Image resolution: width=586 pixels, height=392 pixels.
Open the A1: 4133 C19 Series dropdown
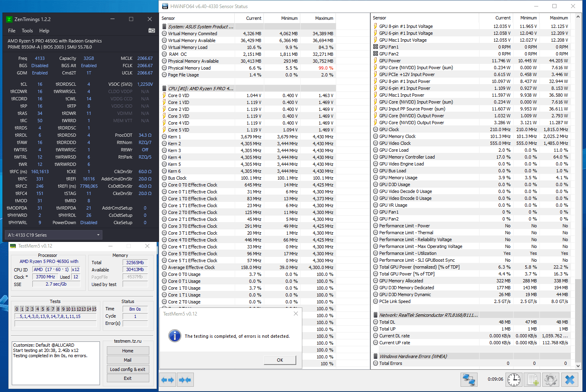pos(53,235)
